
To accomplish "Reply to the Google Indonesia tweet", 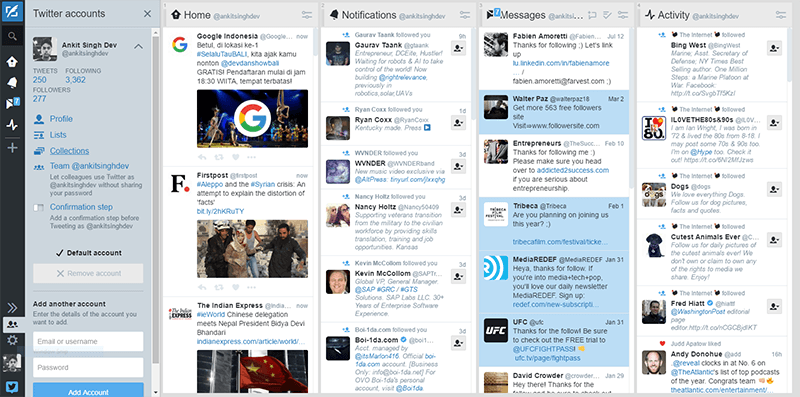I will click(202, 157).
